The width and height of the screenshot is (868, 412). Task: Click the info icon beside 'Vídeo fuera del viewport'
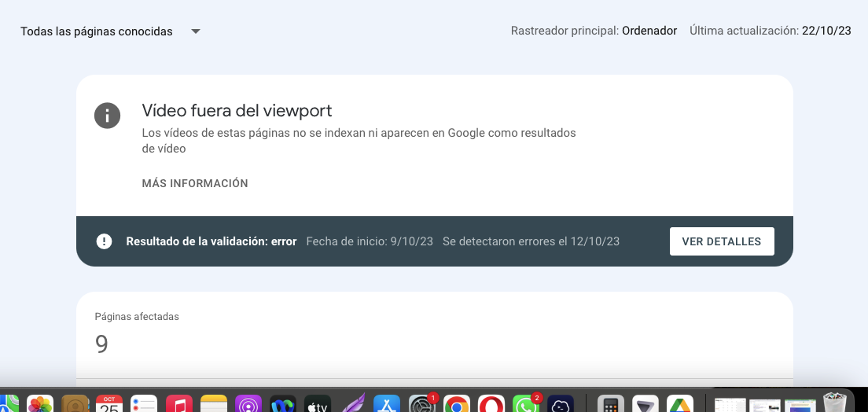108,116
